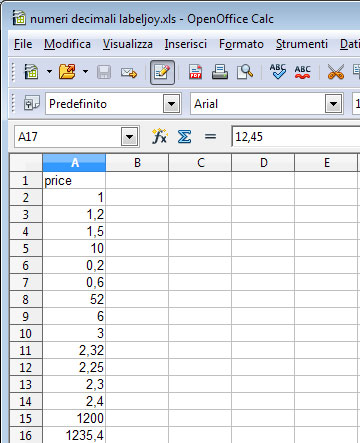Open the Inserisci menu
360x443 pixels.
(x=186, y=44)
